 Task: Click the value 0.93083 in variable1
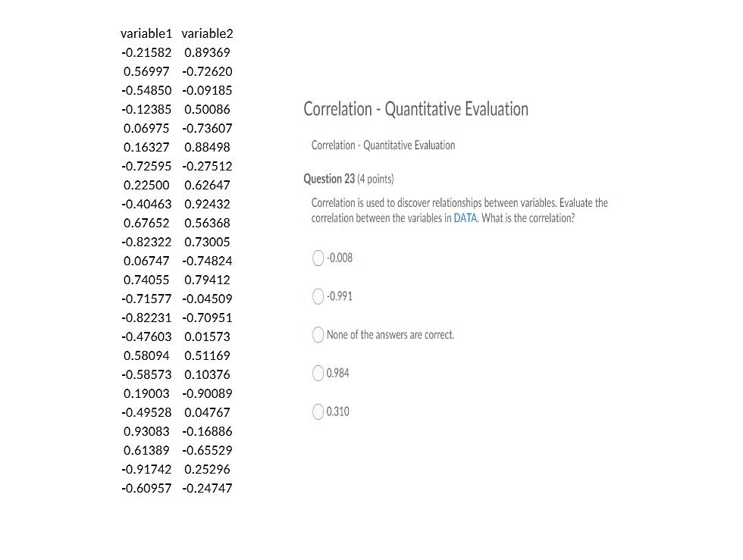pyautogui.click(x=146, y=431)
